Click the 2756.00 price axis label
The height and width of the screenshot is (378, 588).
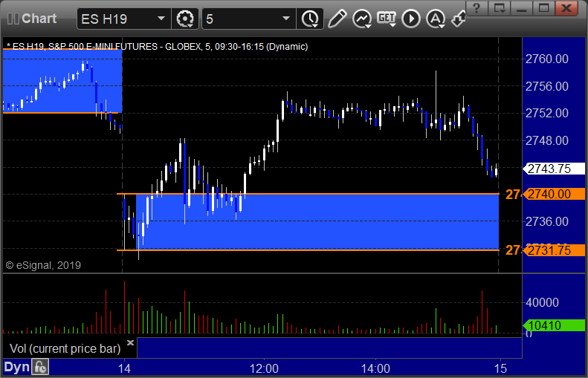click(x=547, y=86)
